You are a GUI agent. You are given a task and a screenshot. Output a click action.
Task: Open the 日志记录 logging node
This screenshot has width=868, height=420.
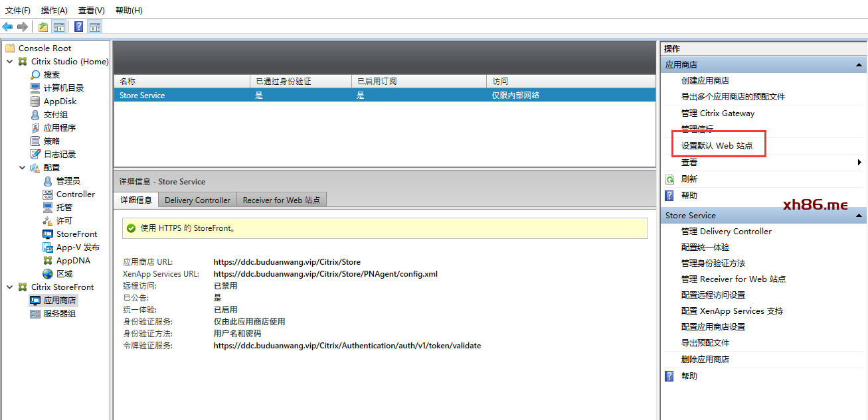53,154
